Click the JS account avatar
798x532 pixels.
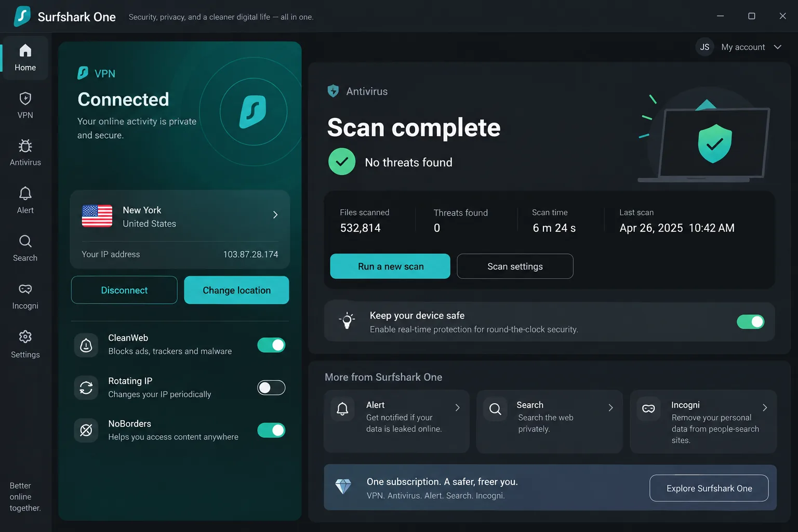tap(704, 47)
